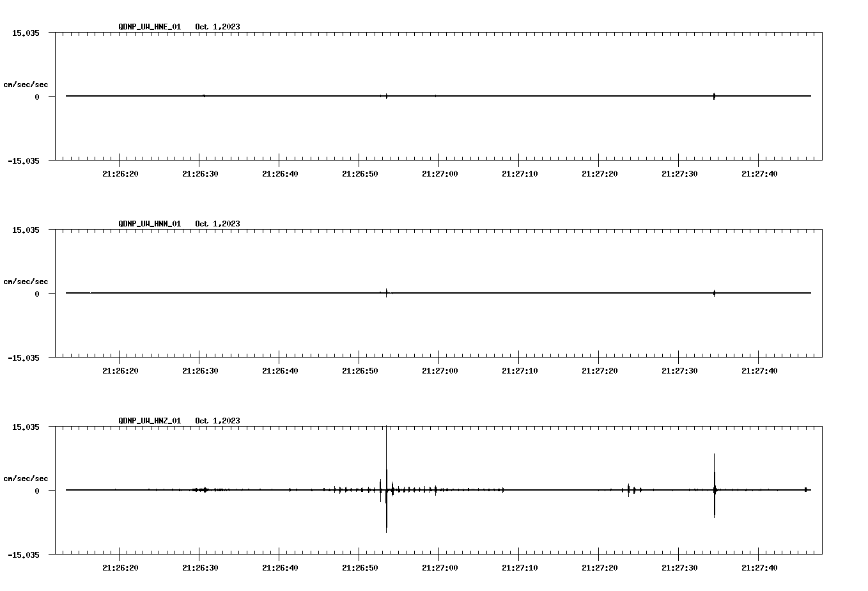Viewport: 868px width, 591px height.
Task: Click the 15.035 upper limit on HNZ plot
Action: tap(26, 427)
